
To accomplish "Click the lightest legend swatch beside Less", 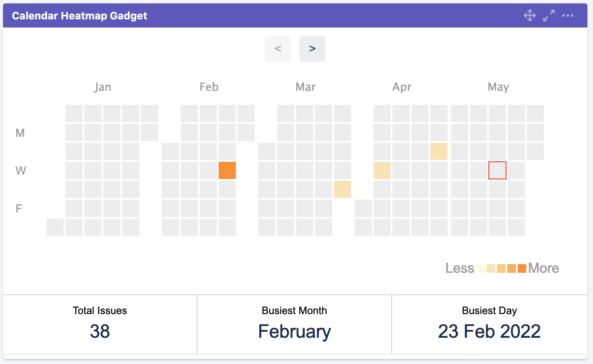I will 481,268.
